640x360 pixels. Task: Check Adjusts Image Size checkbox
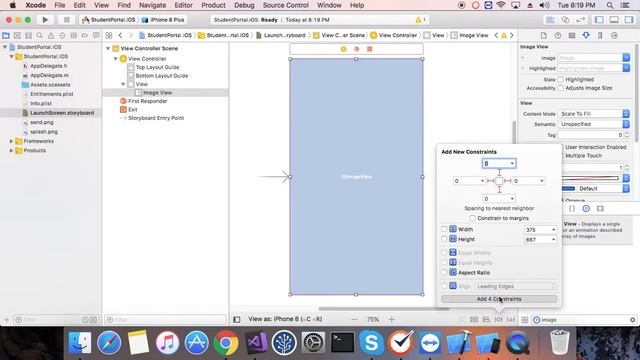[x=560, y=88]
